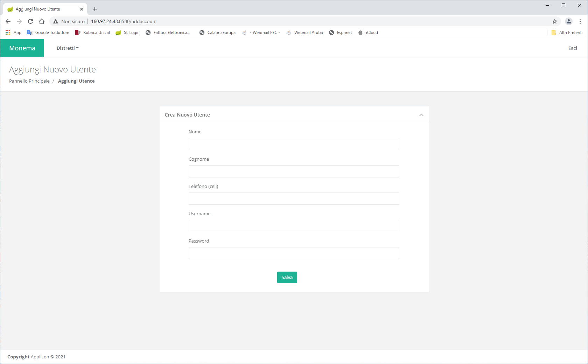Click the Non sicuro security warning icon
Image resolution: width=588 pixels, height=364 pixels.
tap(56, 21)
